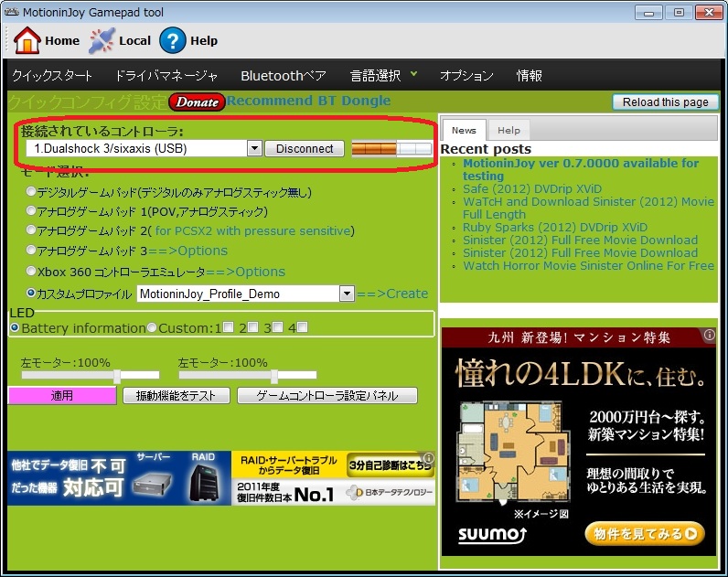Click the ad info icon on RAID banner

pyautogui.click(x=429, y=458)
